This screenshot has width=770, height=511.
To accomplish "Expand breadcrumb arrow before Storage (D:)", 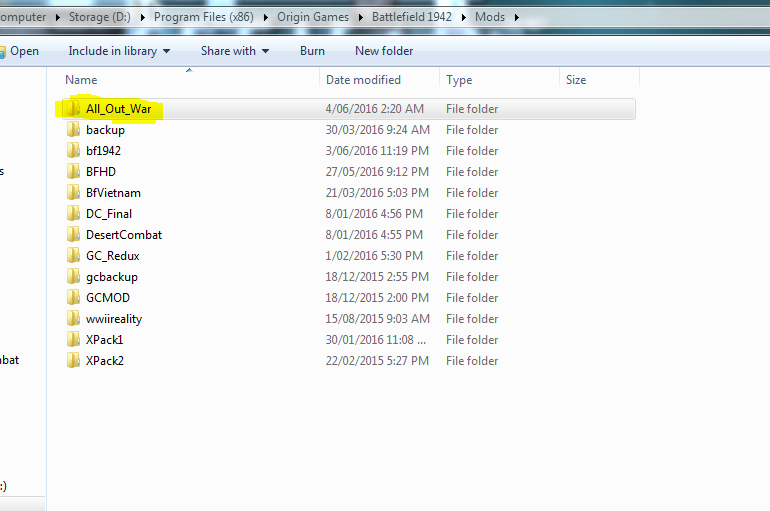I will [57, 17].
